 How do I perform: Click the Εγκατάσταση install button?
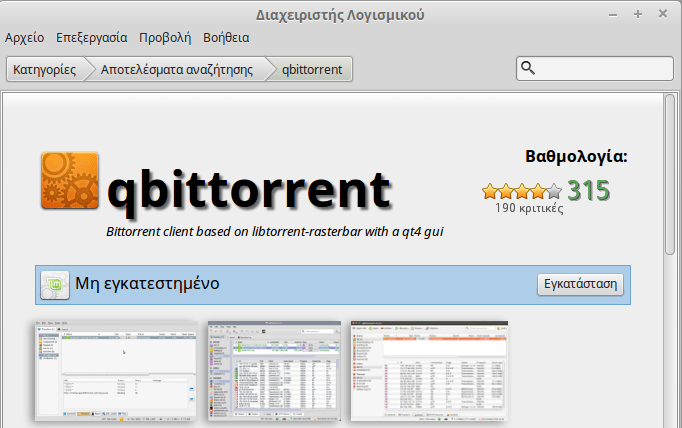(580, 284)
